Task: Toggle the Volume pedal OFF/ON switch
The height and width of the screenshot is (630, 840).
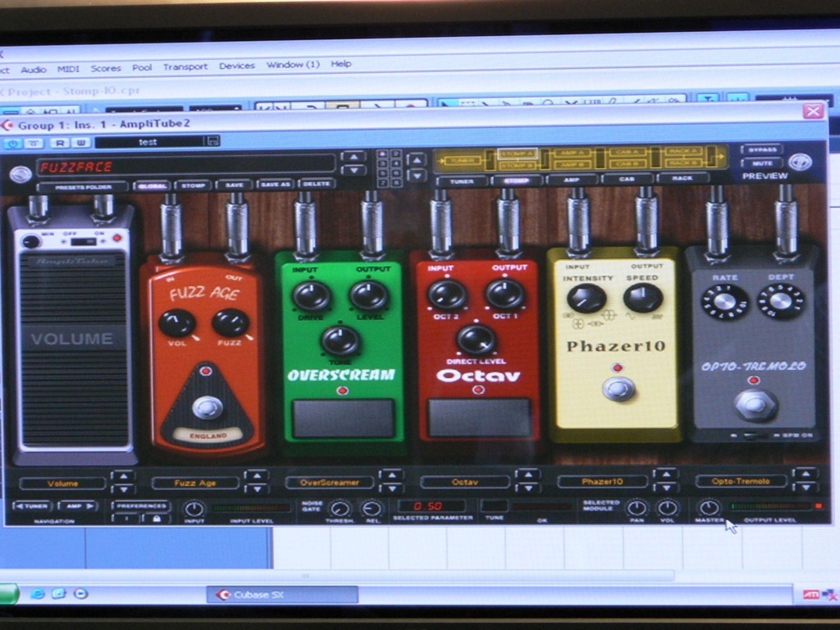Action: click(x=84, y=241)
